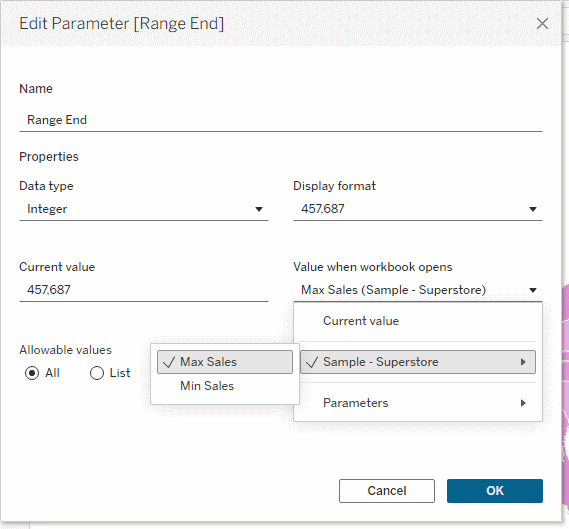Click the Cancel button
569x529 pixels.
point(387,491)
